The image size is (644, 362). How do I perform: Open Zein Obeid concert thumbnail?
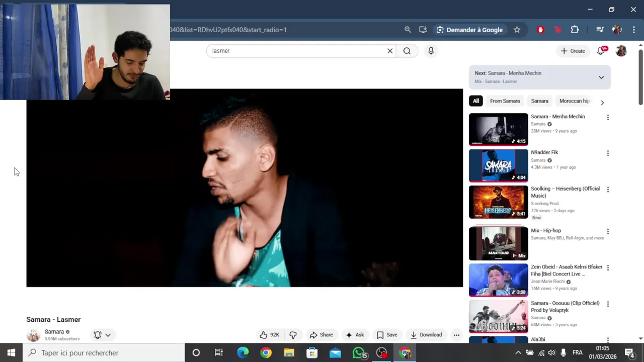pyautogui.click(x=499, y=280)
